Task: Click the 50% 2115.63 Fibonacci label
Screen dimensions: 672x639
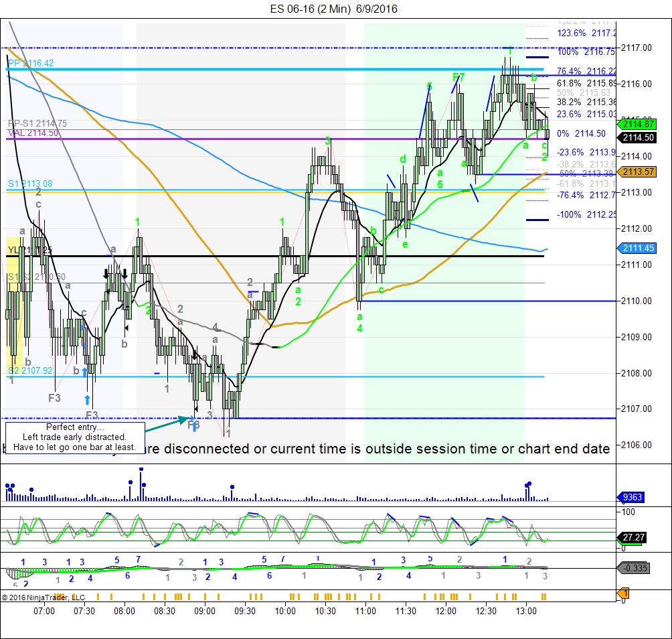Action: [584, 92]
